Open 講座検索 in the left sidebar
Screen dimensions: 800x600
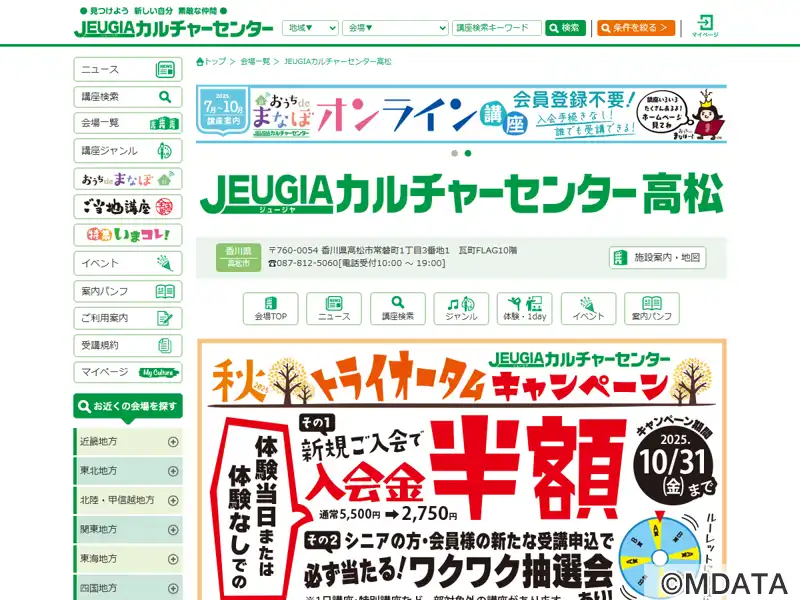tap(128, 97)
